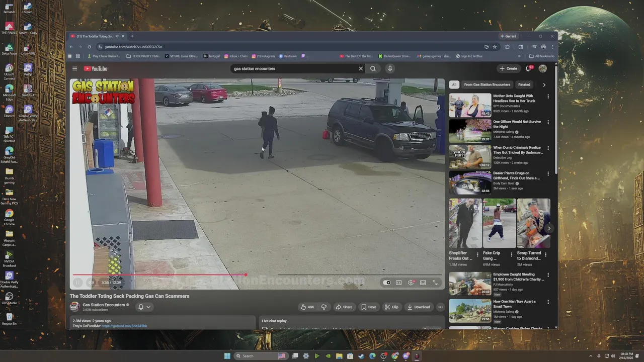The image size is (644, 362).
Task: Go back in Chrome browser
Action: click(71, 47)
